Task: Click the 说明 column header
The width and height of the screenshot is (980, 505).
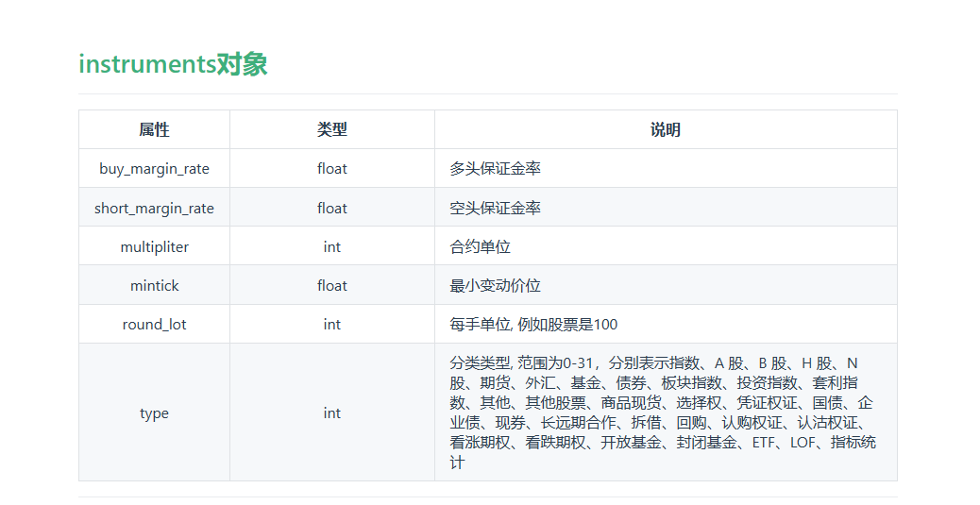Action: coord(666,129)
